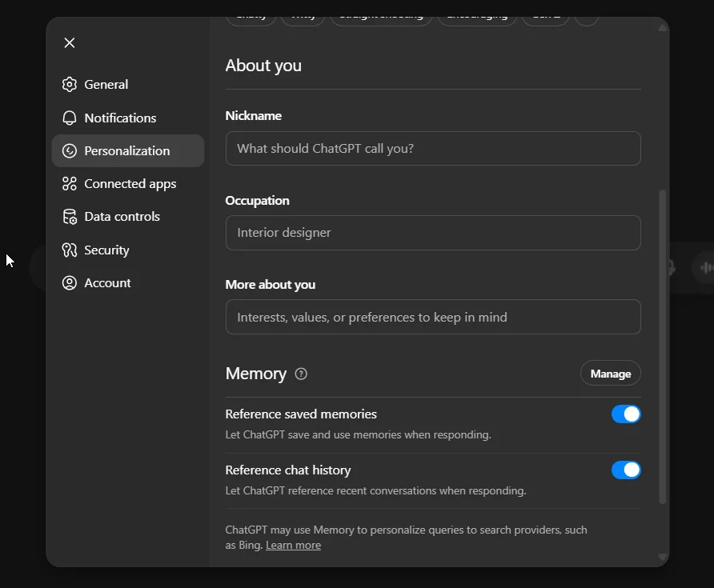This screenshot has height=588, width=714.
Task: Select the Encouraging personality chip
Action: click(477, 14)
